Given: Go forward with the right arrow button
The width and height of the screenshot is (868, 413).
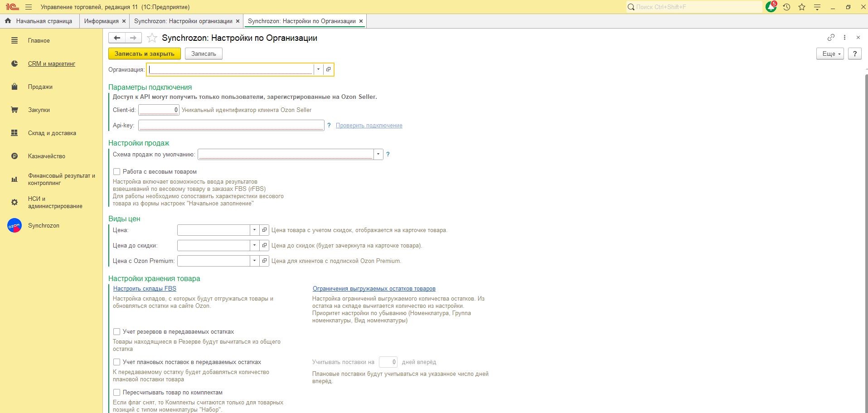Looking at the screenshot, I should tap(133, 38).
